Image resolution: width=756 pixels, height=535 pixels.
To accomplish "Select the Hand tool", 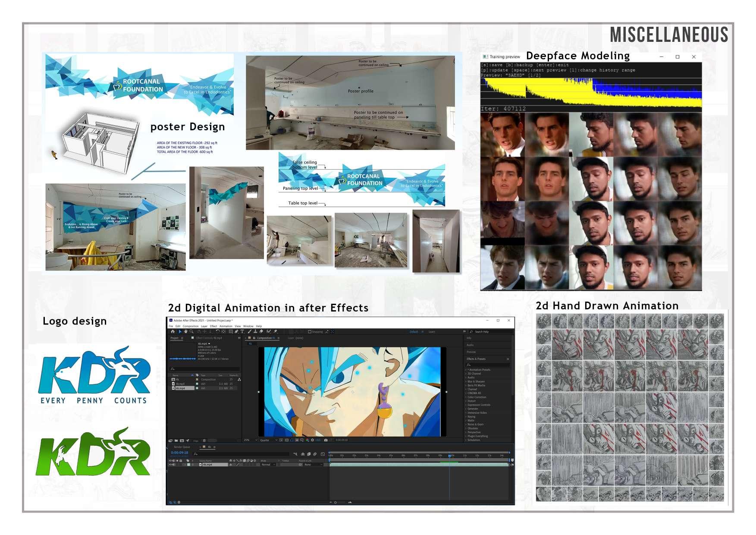I will coord(185,332).
